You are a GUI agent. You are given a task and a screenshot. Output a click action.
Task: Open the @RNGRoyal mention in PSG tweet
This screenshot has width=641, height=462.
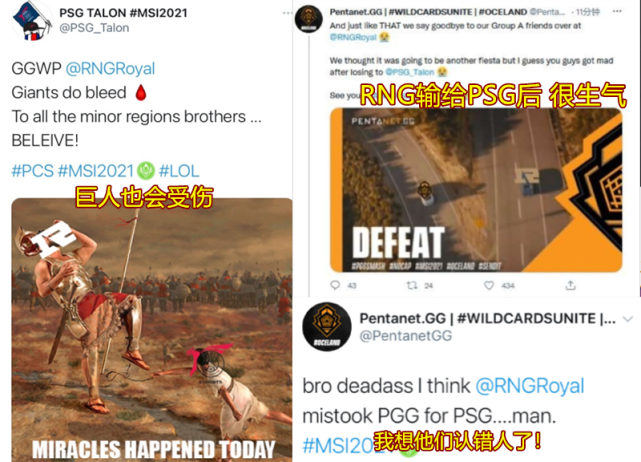(x=110, y=69)
